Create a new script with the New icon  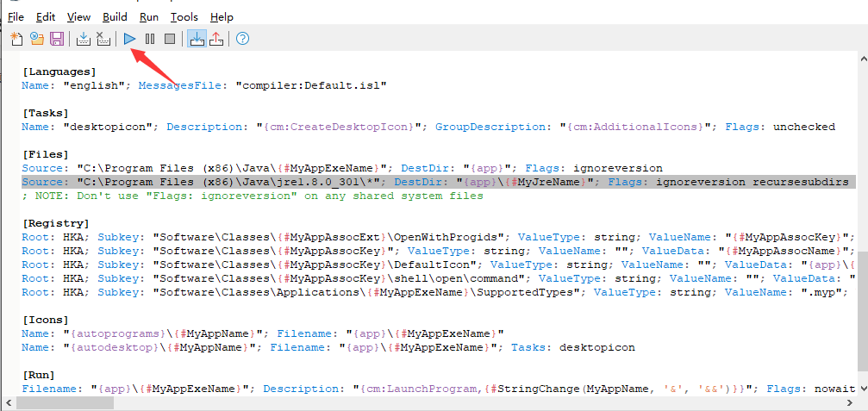click(x=17, y=39)
